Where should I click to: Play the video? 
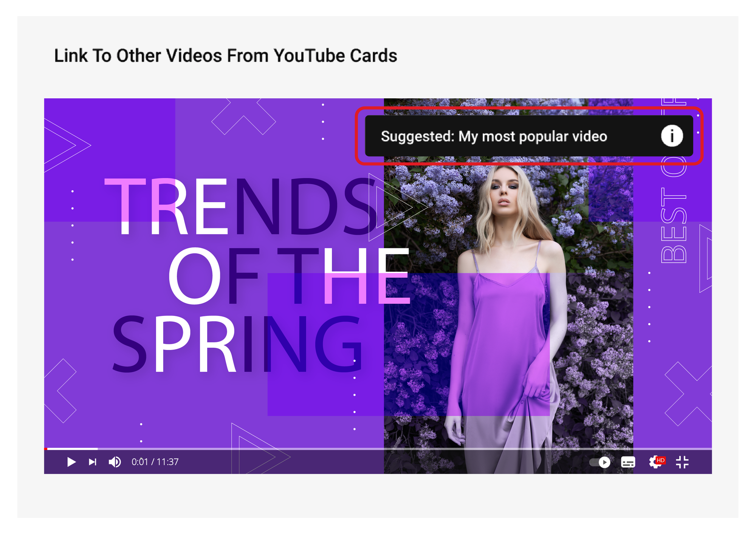coord(71,462)
